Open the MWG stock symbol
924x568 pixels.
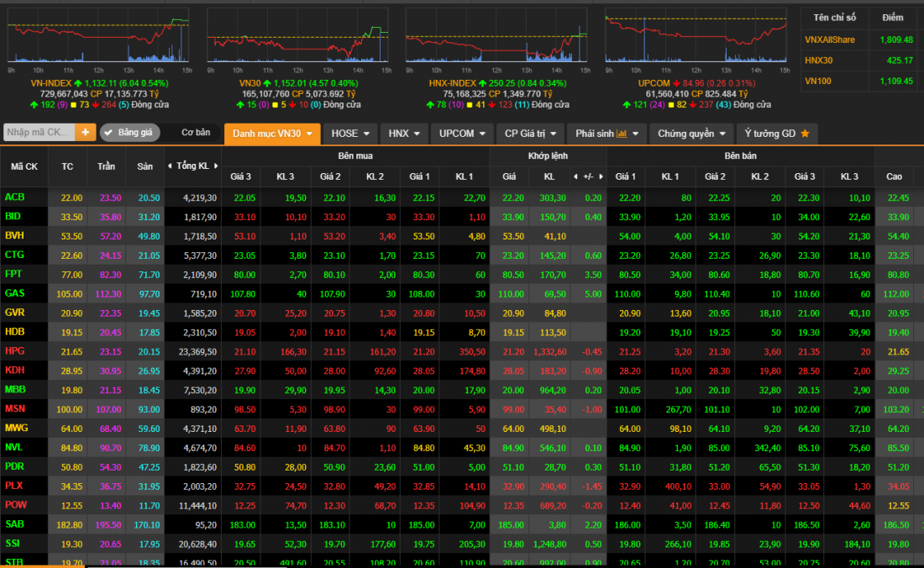click(17, 429)
